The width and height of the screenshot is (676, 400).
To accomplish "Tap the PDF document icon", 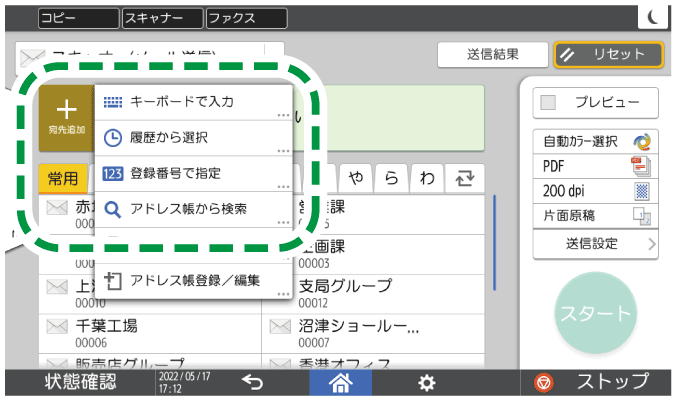I will coord(642,166).
